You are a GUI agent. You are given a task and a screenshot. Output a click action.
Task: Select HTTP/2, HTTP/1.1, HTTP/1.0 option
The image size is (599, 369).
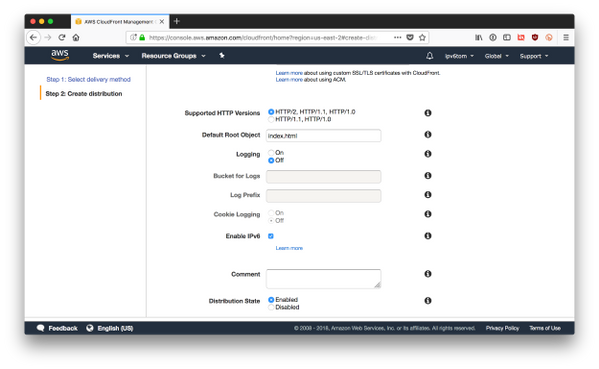pos(271,112)
